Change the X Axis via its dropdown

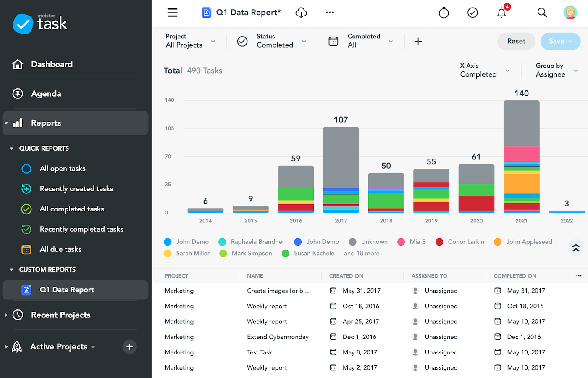tap(508, 71)
